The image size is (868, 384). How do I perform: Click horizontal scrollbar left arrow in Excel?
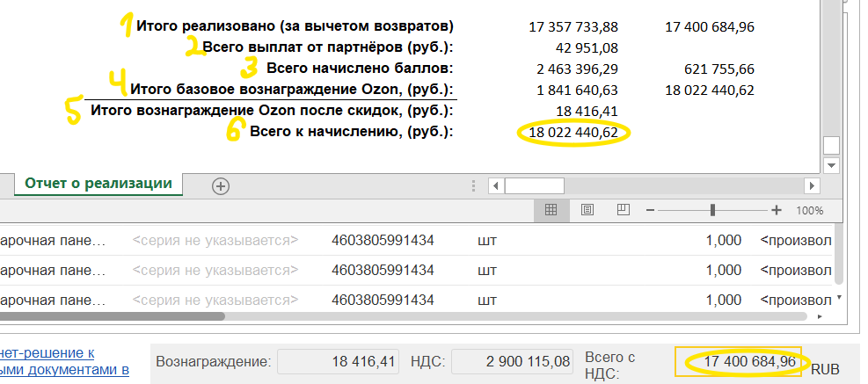pyautogui.click(x=495, y=185)
